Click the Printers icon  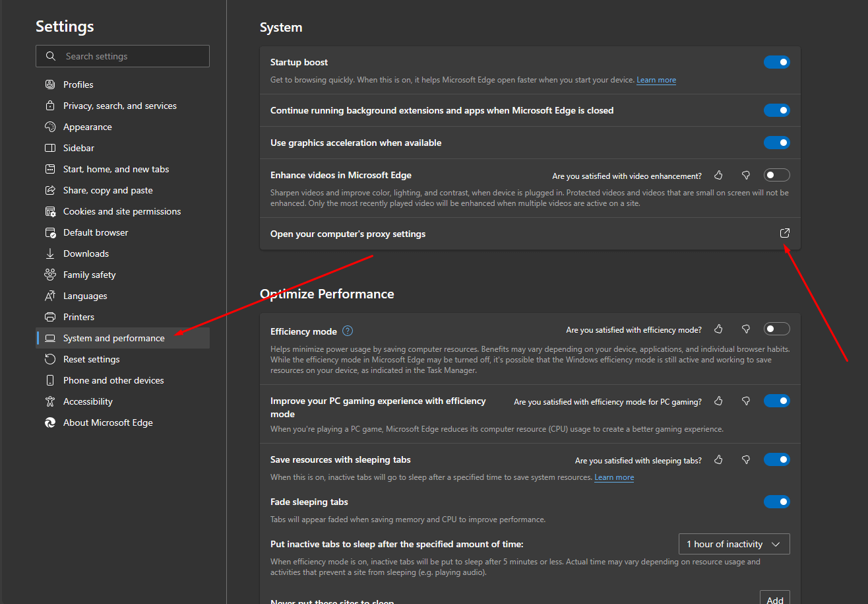(x=50, y=317)
